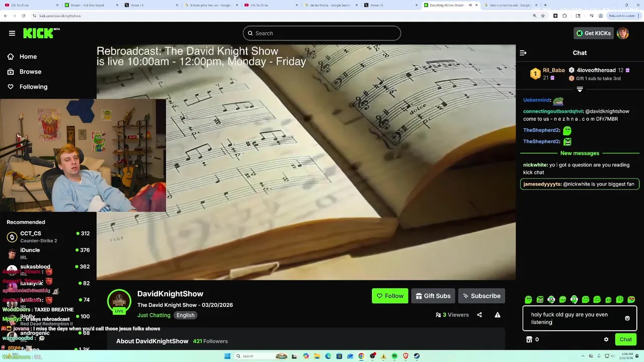Switch to sin tax florida search tab
Screen dimensions: 644x362
click(x=330, y=5)
